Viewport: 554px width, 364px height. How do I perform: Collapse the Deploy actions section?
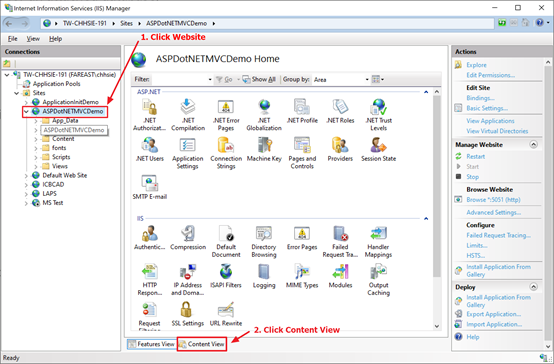point(534,287)
